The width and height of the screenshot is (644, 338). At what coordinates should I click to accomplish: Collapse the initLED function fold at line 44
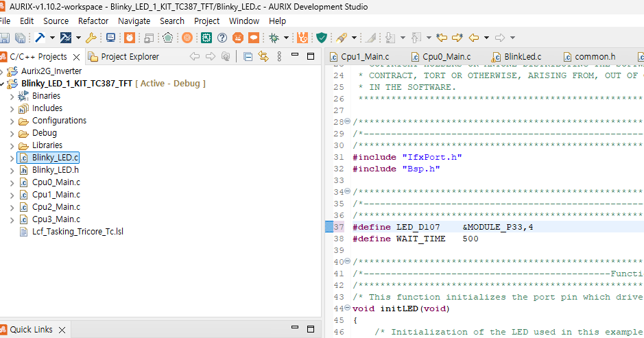348,308
